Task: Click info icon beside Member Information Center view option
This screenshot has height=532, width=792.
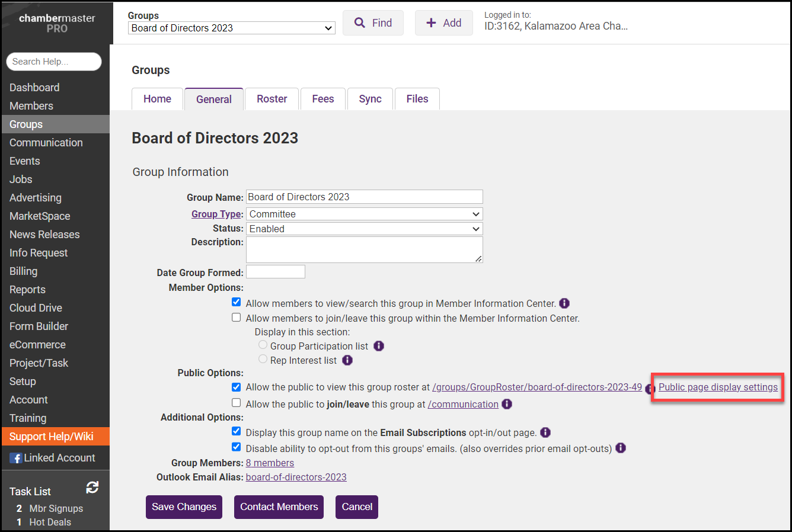Action: pos(564,303)
